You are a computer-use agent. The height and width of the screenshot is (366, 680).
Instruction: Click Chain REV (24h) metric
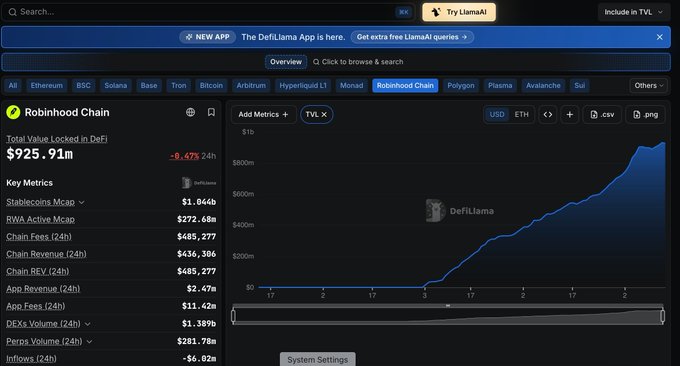[38, 271]
